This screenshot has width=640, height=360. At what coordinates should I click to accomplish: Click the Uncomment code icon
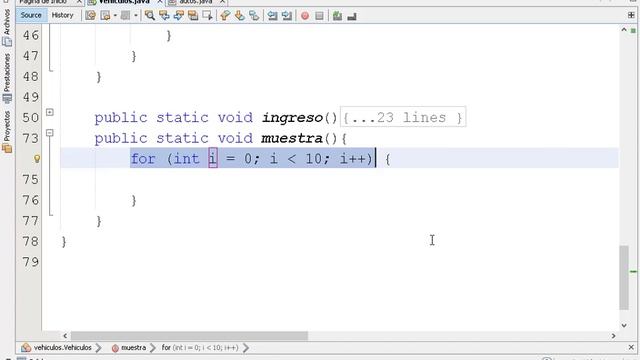(x=351, y=16)
